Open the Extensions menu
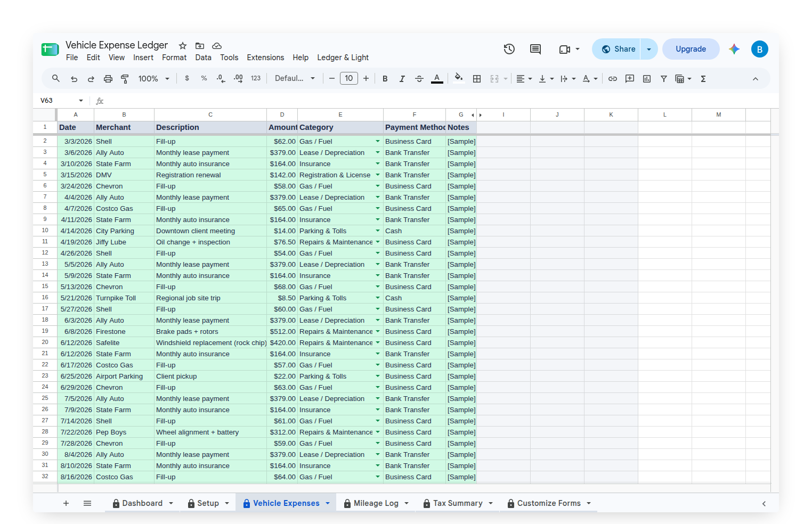The height and width of the screenshot is (524, 812). [265, 58]
